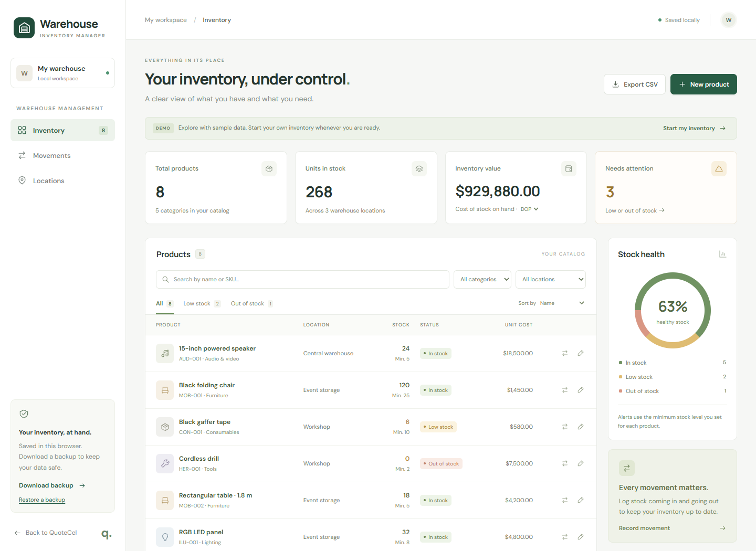Click the 63% healthy stock donut chart
The width and height of the screenshot is (756, 551).
pyautogui.click(x=673, y=310)
